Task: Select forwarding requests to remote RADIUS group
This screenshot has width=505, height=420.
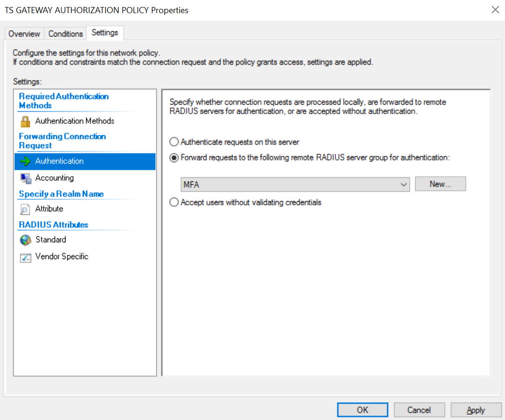Action: (x=173, y=158)
